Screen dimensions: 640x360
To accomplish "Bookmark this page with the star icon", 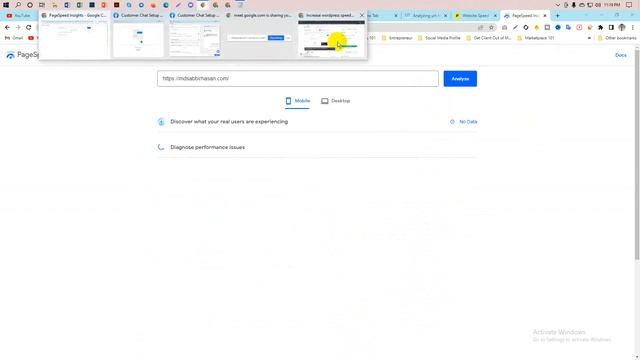I will 491,27.
